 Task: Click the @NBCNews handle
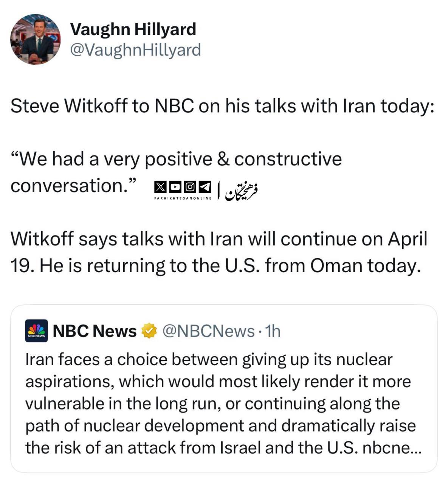click(208, 331)
